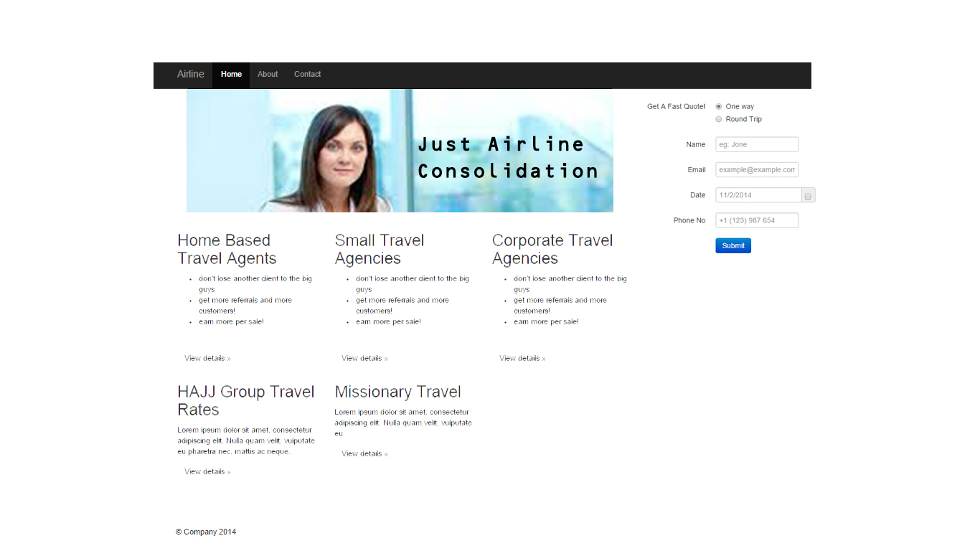
Task: Choose the Round Trip radio option
Action: [x=719, y=119]
